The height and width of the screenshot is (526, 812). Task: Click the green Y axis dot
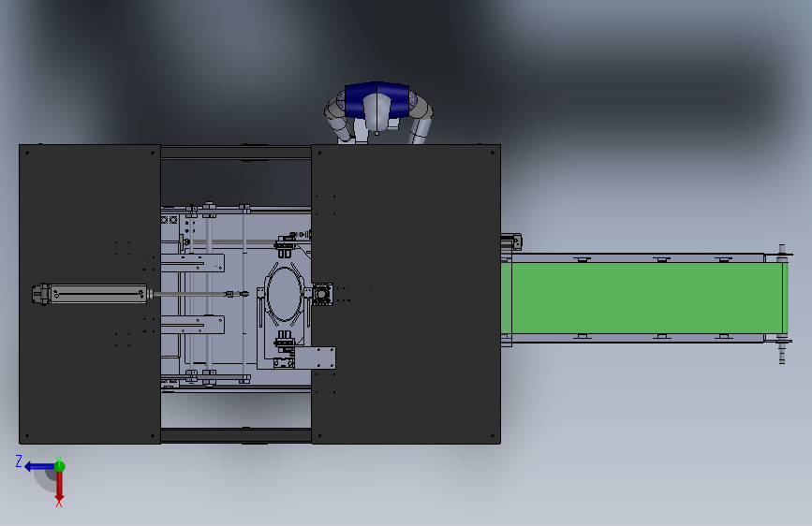pos(60,466)
